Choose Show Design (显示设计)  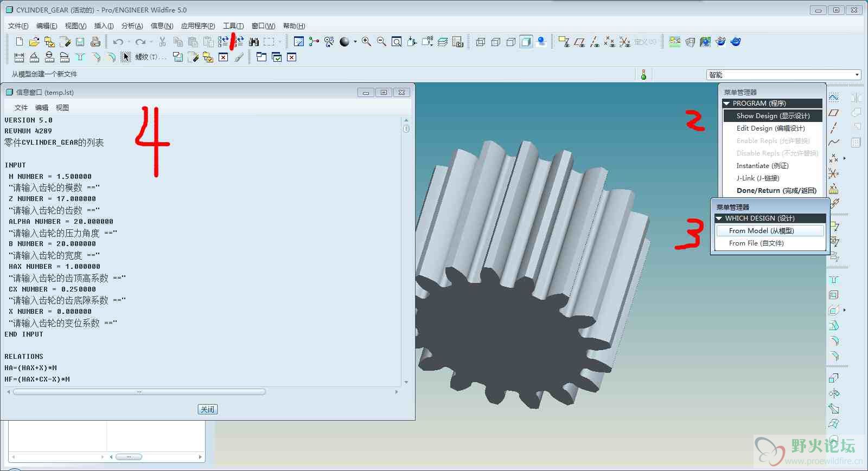[x=773, y=115]
